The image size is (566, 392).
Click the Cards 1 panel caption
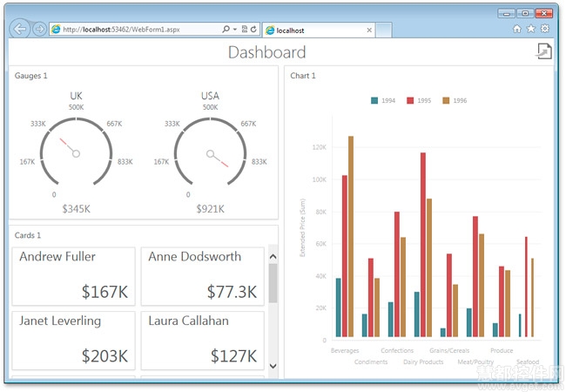tap(28, 235)
